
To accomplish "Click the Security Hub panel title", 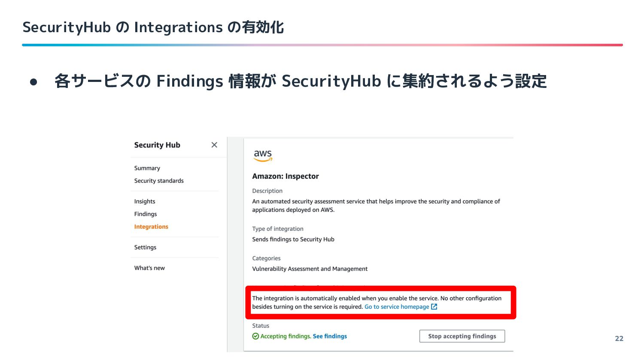I will 157,145.
